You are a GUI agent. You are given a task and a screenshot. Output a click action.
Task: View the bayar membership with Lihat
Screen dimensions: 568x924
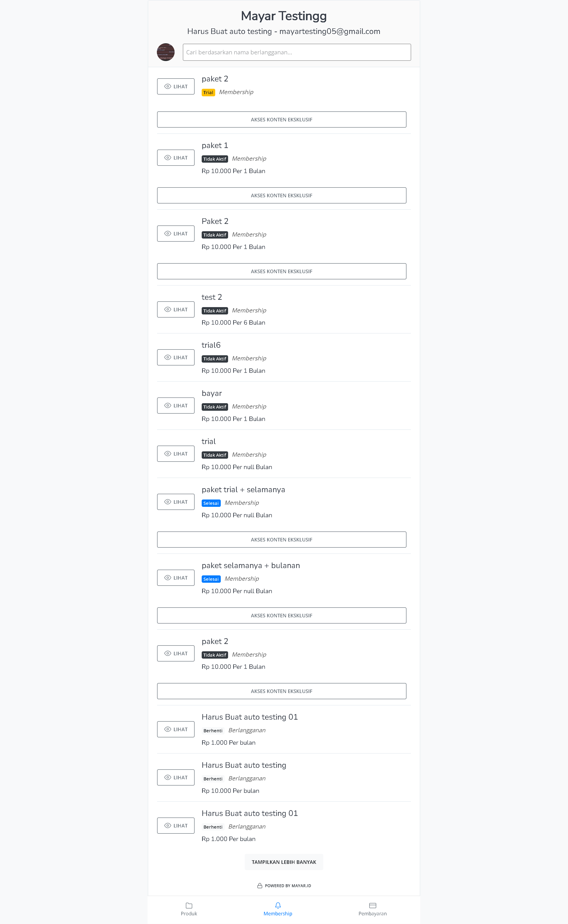[x=176, y=406]
